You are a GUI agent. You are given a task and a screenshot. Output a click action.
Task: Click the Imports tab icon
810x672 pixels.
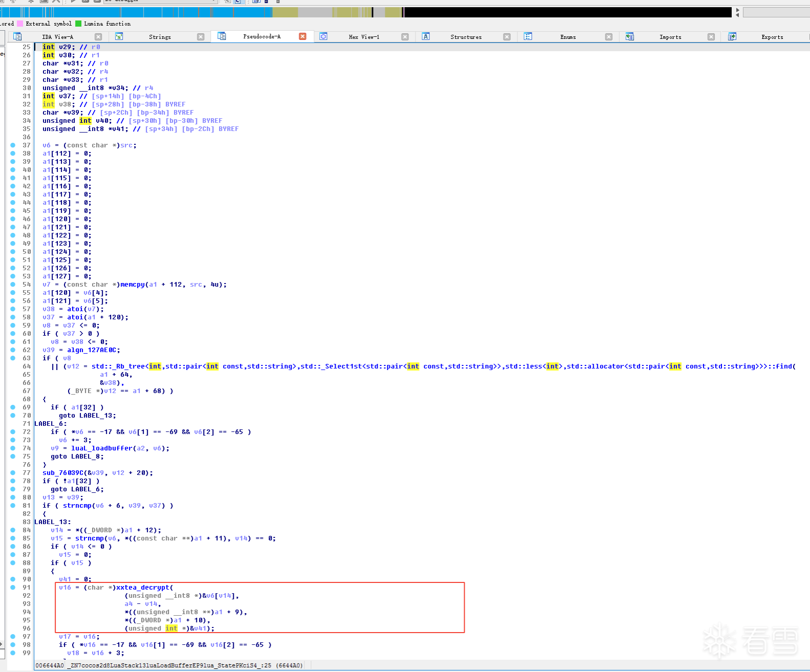pos(630,36)
